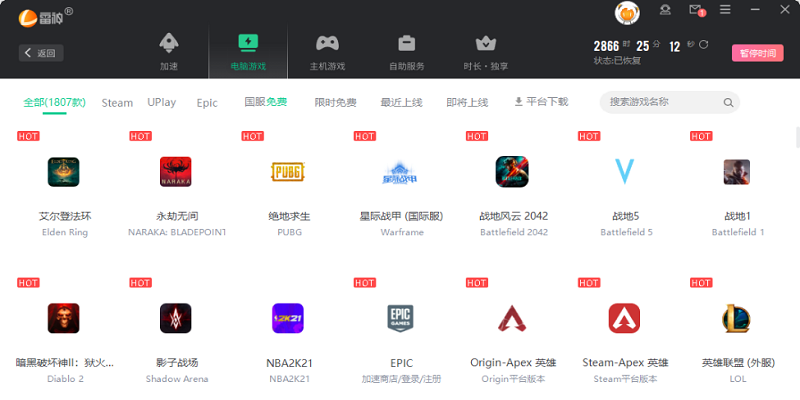The image size is (800, 400).
Task: Select the Battlefield 2042 game icon
Action: click(512, 172)
